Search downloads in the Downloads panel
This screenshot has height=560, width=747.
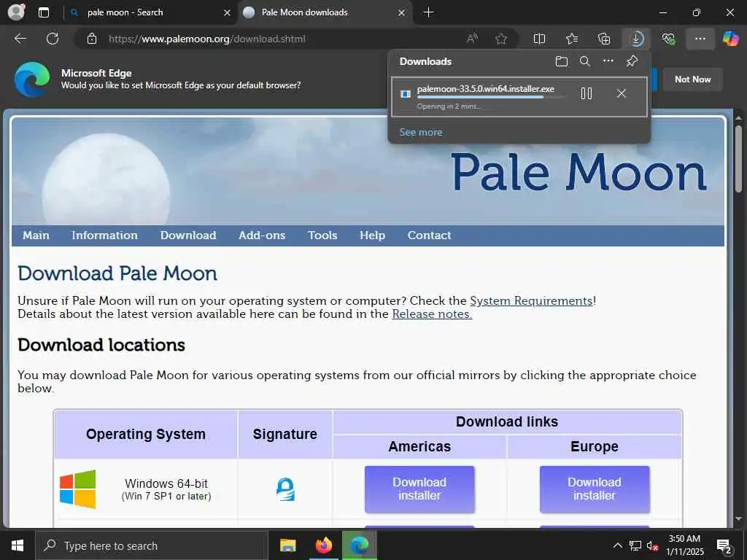[584, 61]
